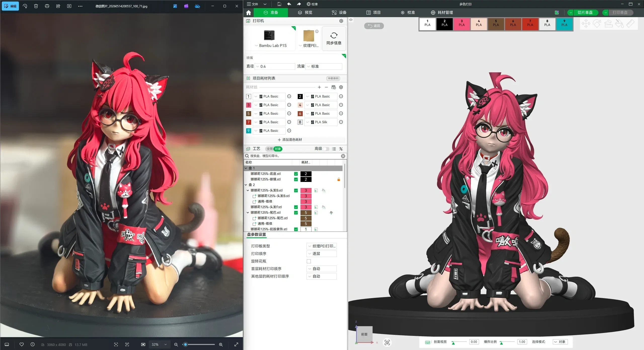The image size is (644, 350).
Task: Switch to the 项目 tab
Action: [373, 13]
